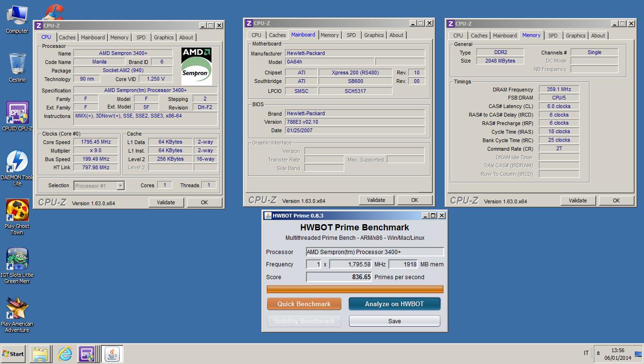Click the Frequency field showing 1,795.58

tap(351, 264)
